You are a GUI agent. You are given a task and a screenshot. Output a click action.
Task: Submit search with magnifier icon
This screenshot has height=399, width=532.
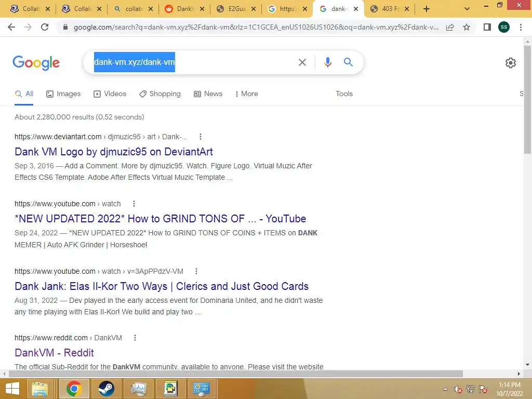(348, 62)
